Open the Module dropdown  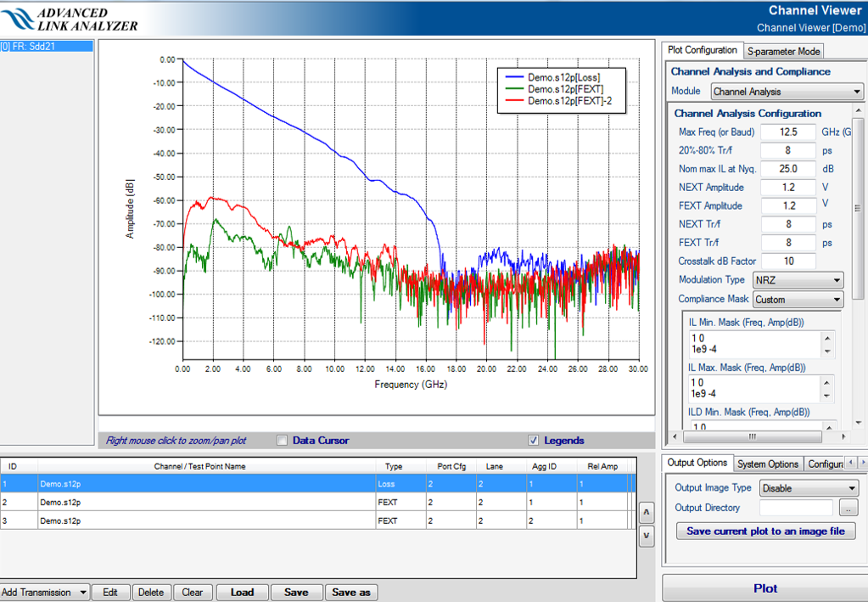(786, 92)
